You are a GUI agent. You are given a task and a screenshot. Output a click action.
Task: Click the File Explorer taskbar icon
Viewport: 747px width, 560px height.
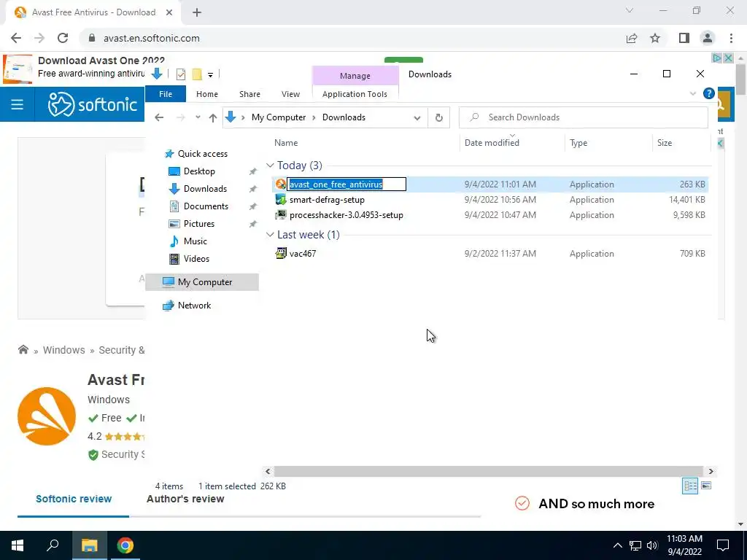tap(89, 545)
